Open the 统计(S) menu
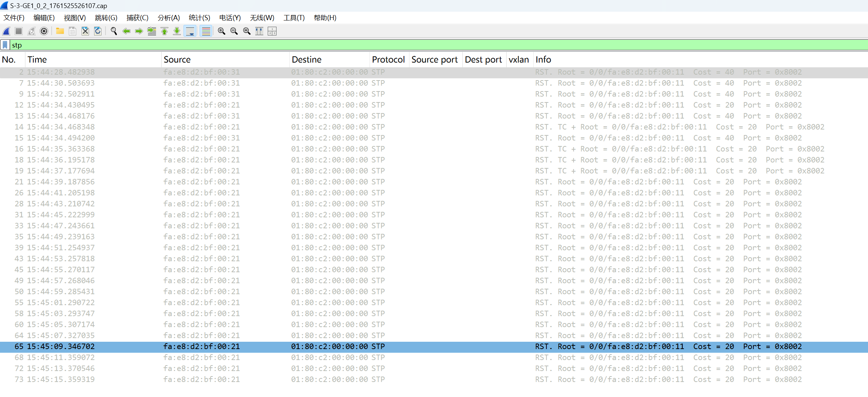This screenshot has height=397, width=868. coord(199,18)
